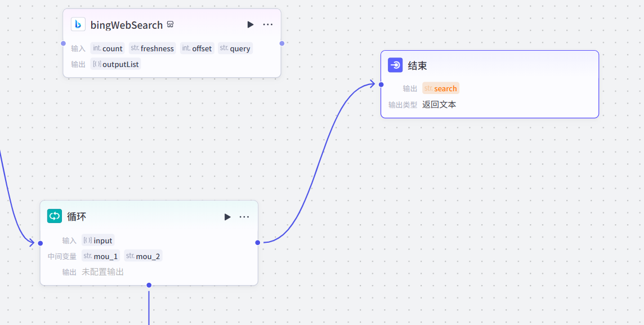This screenshot has width=644, height=325.
Task: Select the count input parameter tag
Action: (107, 48)
